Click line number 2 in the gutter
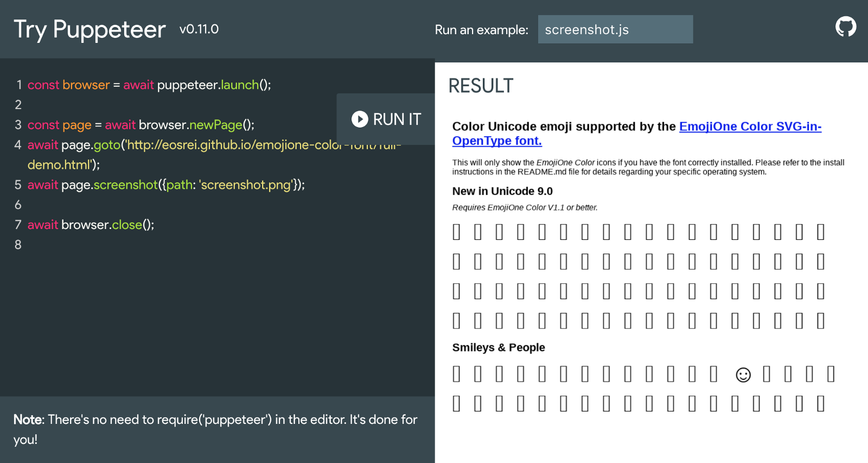 coord(18,105)
